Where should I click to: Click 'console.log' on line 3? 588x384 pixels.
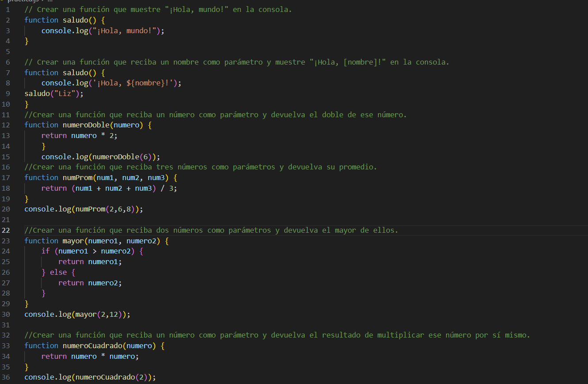click(65, 31)
